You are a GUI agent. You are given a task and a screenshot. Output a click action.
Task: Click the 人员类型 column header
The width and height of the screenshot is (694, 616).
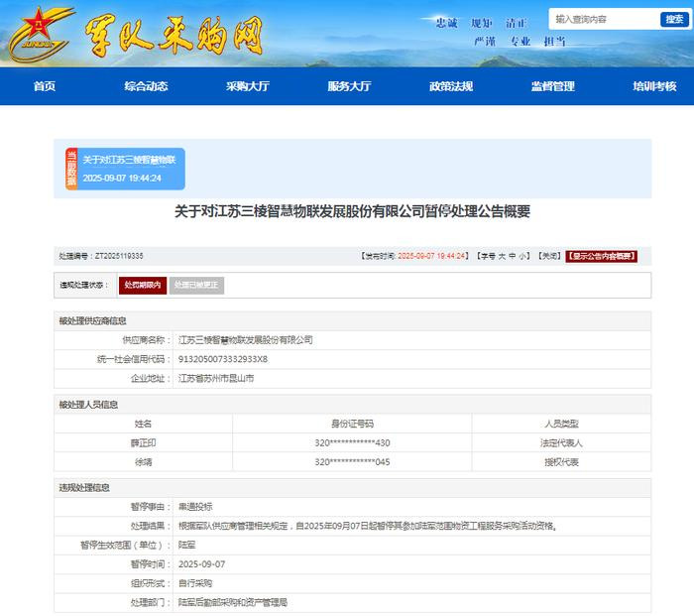561,424
